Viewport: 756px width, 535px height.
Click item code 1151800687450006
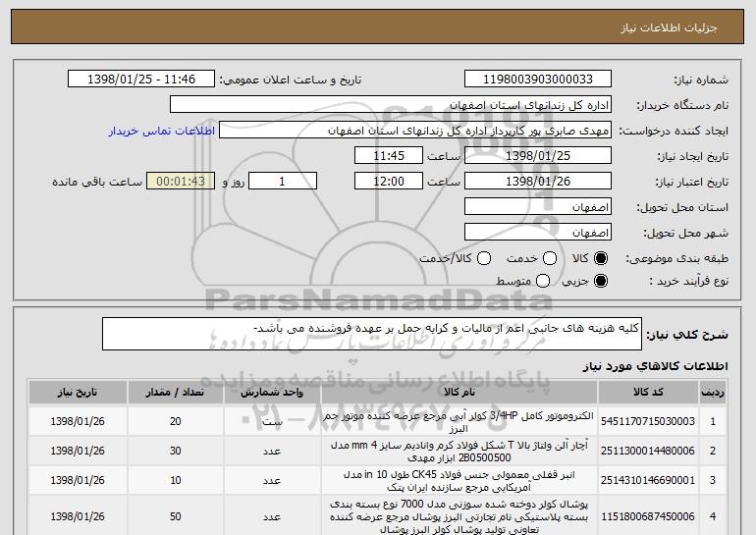(x=648, y=516)
